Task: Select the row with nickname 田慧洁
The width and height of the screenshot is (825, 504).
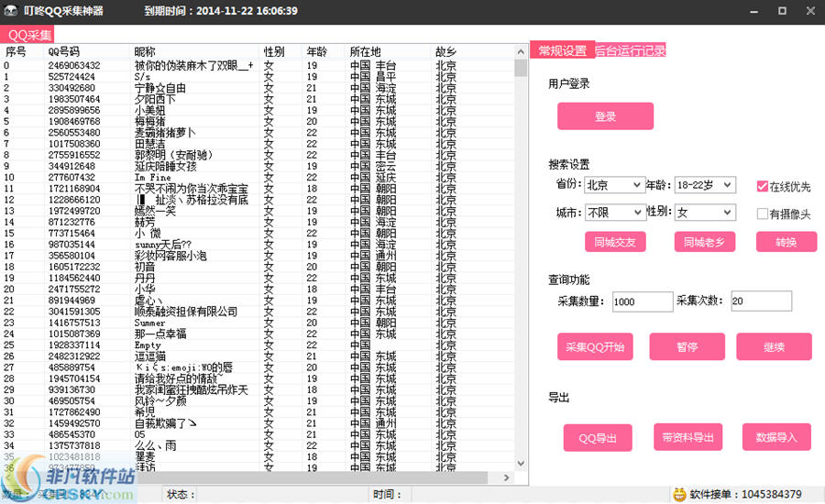Action: pos(258,144)
